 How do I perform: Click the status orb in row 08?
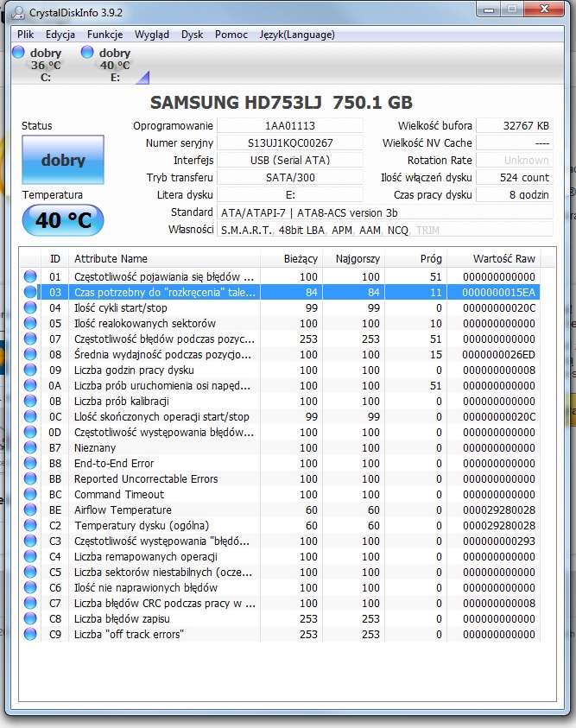pyautogui.click(x=30, y=354)
